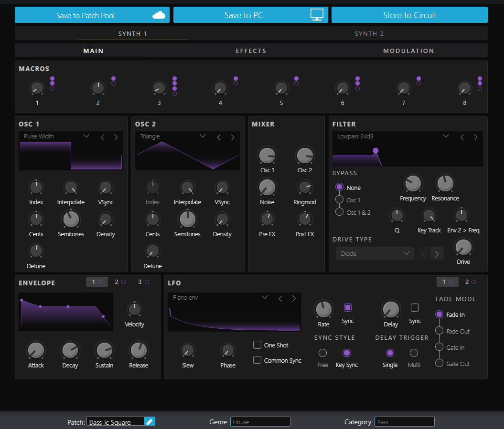Select bypass Osc 1 radio button
Image resolution: width=504 pixels, height=429 pixels.
pyautogui.click(x=340, y=199)
